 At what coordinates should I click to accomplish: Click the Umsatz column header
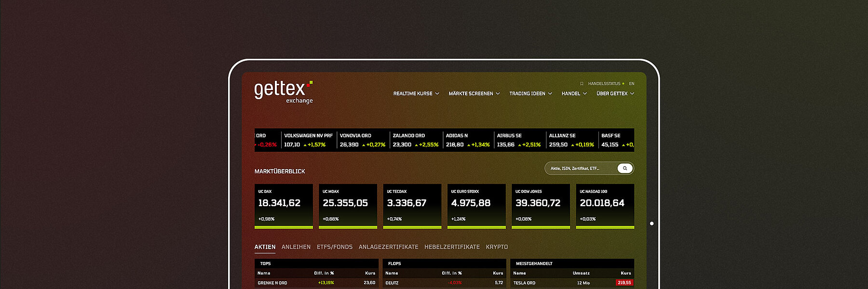(x=581, y=273)
